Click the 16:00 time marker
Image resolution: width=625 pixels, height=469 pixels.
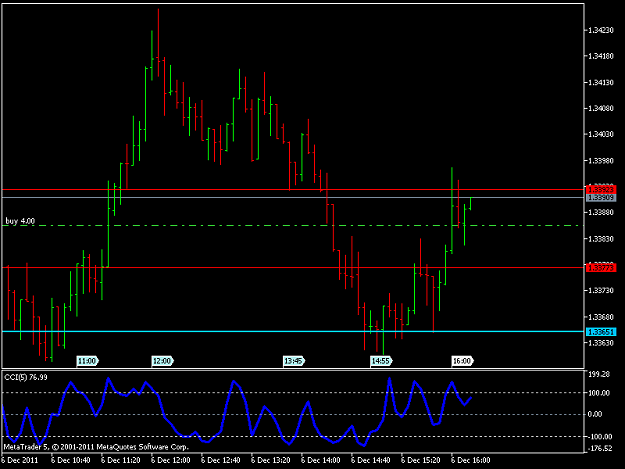(x=462, y=361)
